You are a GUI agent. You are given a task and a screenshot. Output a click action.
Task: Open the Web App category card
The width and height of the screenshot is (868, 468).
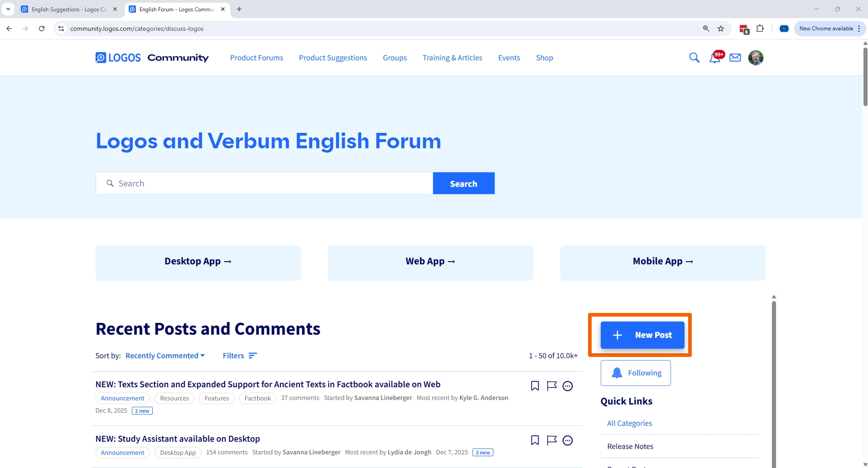[x=430, y=263]
